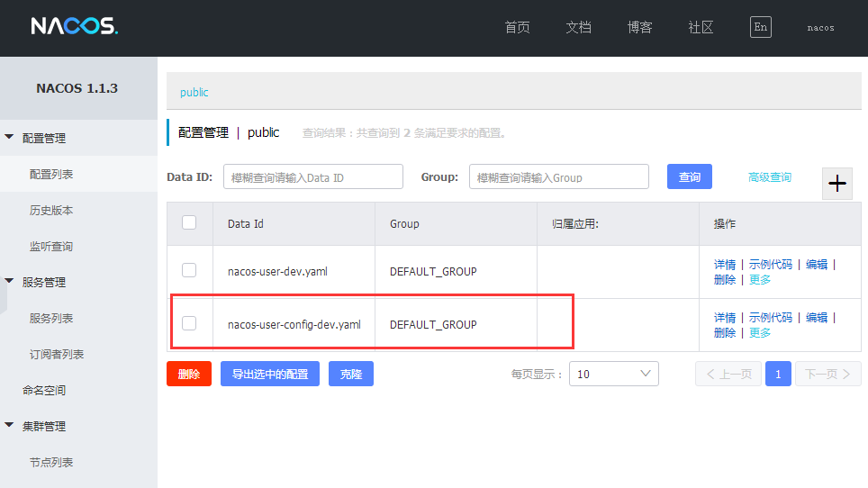
Task: Click 编辑 for nacos-user-dev.yaml
Action: pyautogui.click(x=817, y=265)
